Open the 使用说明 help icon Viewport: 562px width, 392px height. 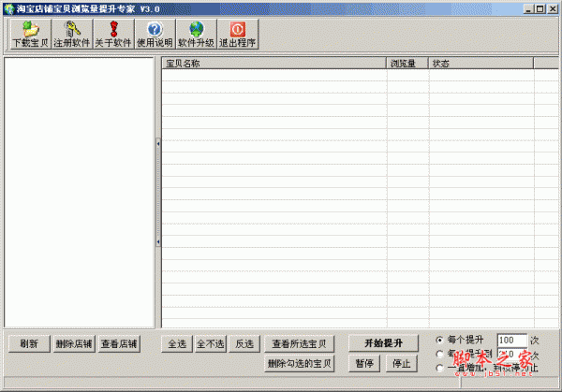pos(155,34)
